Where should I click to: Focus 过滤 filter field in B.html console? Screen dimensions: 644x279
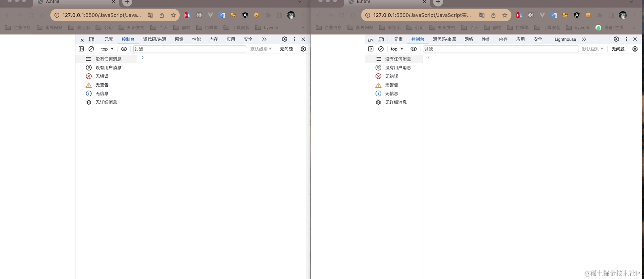pos(501,49)
